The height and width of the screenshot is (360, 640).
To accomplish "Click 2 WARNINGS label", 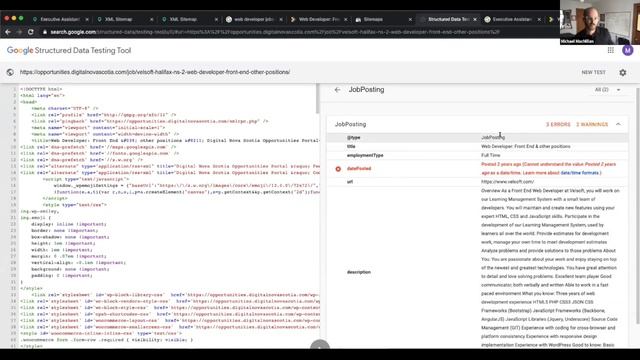I will tap(592, 124).
